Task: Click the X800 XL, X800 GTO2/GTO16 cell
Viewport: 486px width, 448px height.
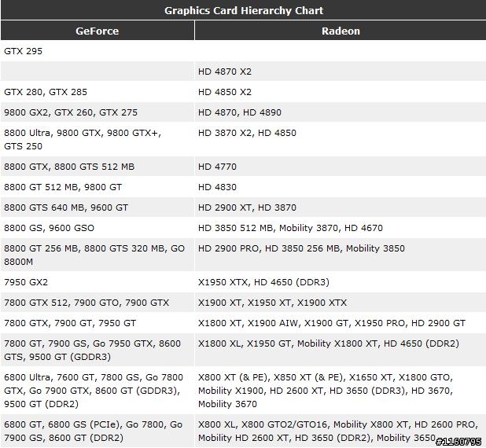Action: point(341,431)
